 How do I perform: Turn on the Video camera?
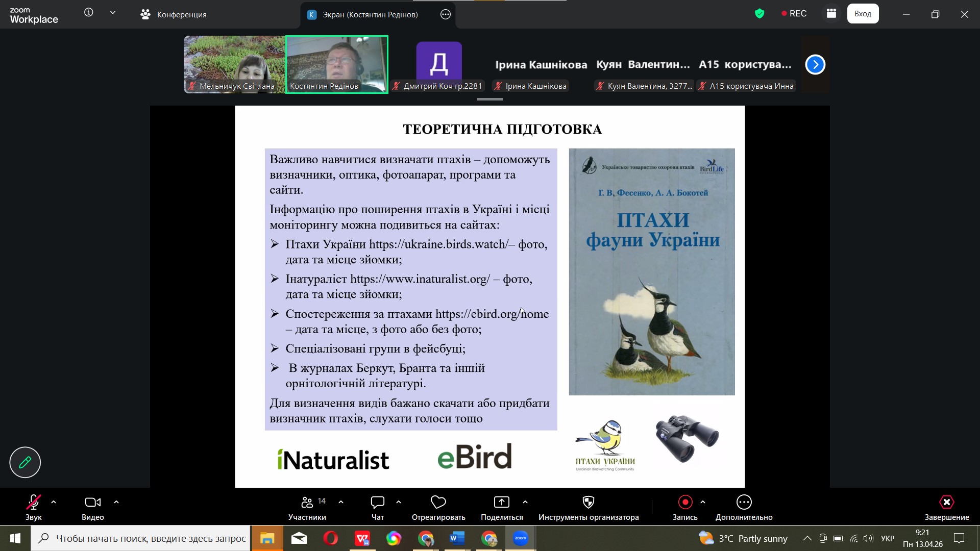92,503
